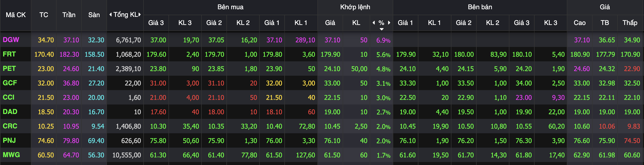
Task: Click the Thấp price column header
Action: (x=630, y=23)
